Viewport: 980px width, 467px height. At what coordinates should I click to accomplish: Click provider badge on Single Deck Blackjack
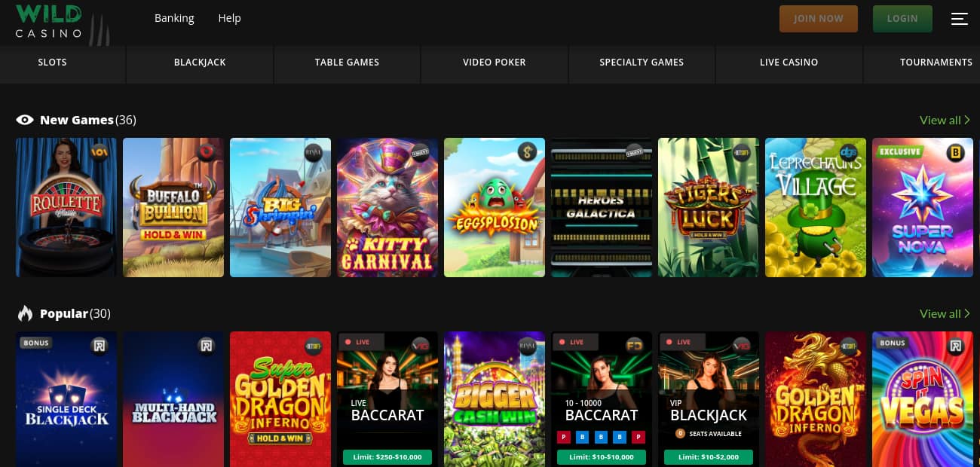click(98, 346)
